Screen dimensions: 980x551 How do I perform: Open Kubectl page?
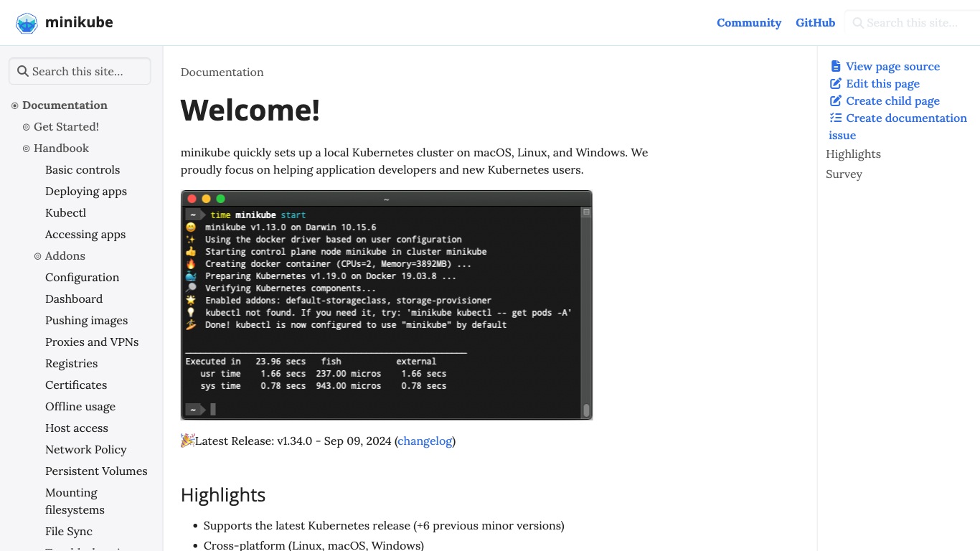point(65,212)
